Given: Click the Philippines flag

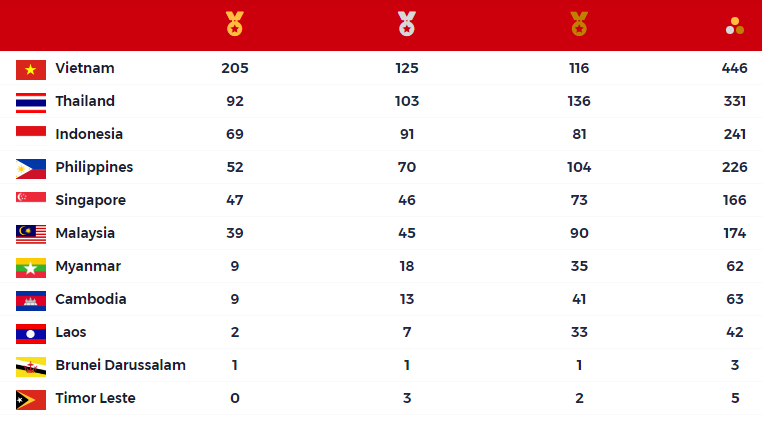Looking at the screenshot, I should tap(31, 169).
